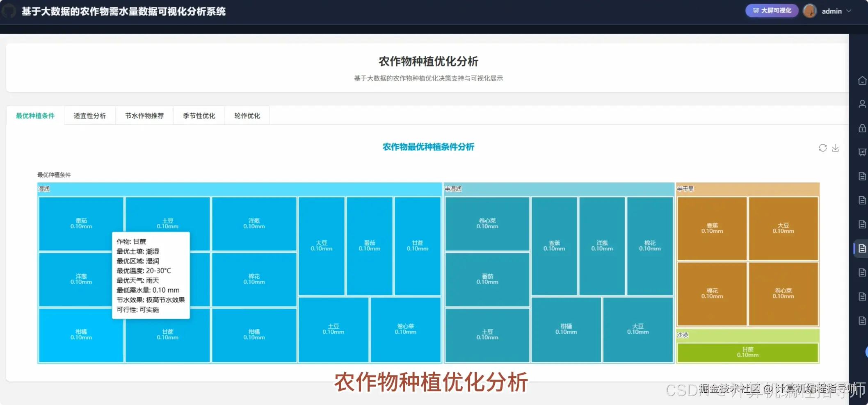Click the 湿润 group header in treemap
Screen dimensions: 868x405
(x=240, y=189)
